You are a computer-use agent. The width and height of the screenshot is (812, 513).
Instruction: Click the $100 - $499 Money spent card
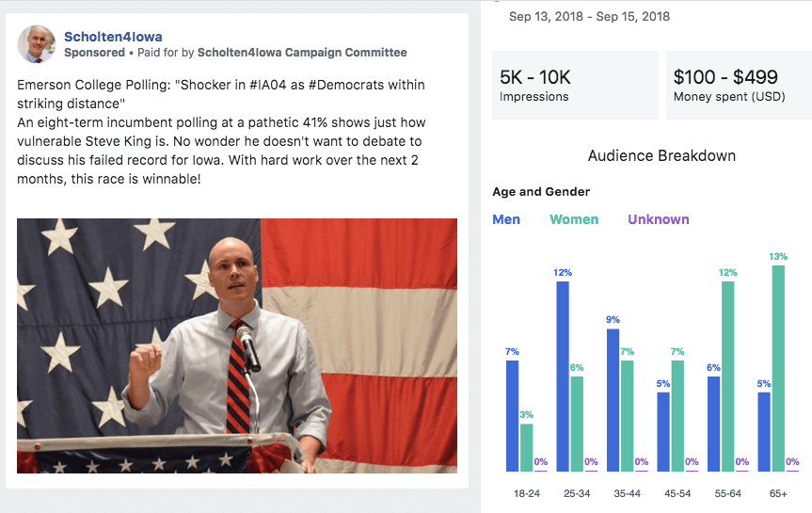click(739, 85)
